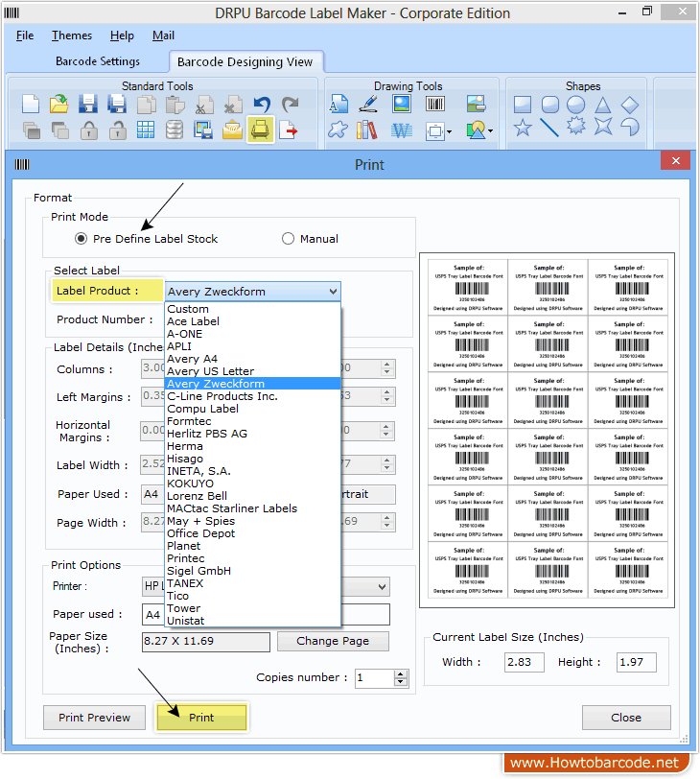Click the Cut scissors icon
This screenshot has height=779, width=700.
[204, 105]
